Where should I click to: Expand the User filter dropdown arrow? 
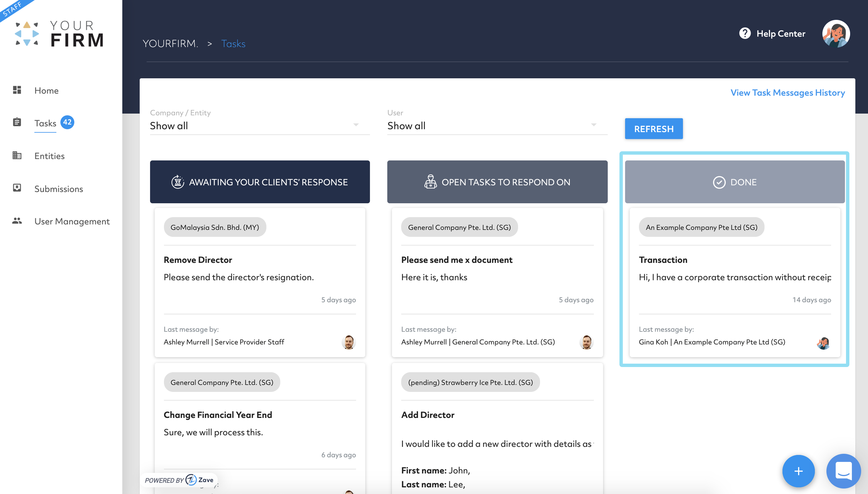point(594,124)
